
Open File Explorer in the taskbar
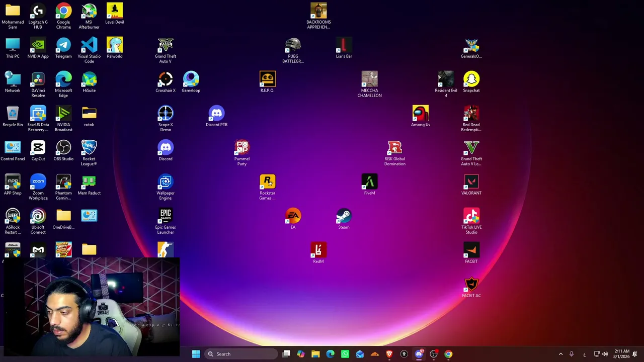315,354
